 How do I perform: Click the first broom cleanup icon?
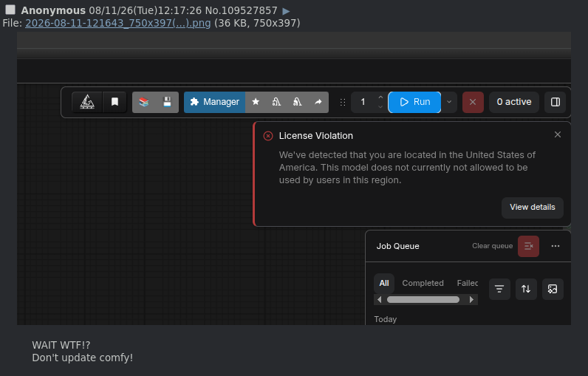(x=276, y=102)
